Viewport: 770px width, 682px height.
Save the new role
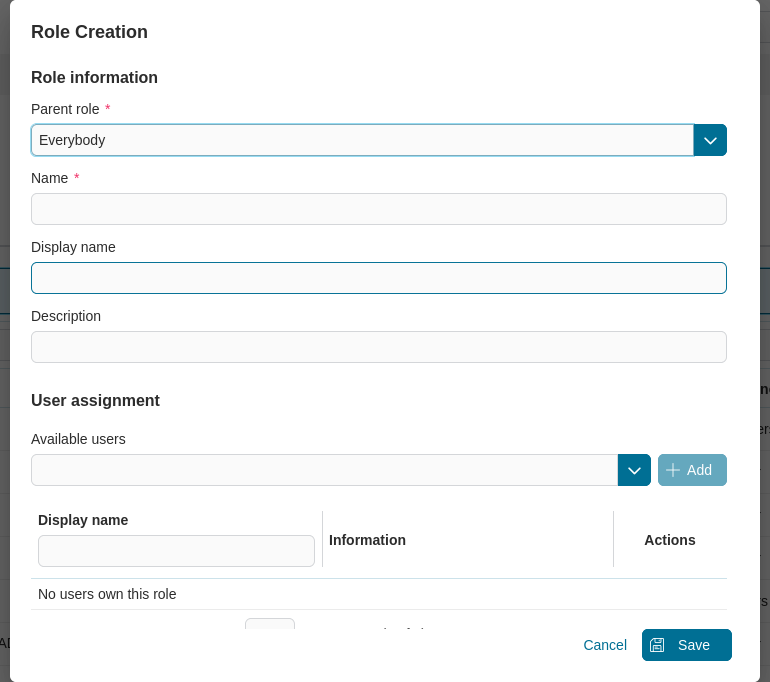click(x=687, y=645)
